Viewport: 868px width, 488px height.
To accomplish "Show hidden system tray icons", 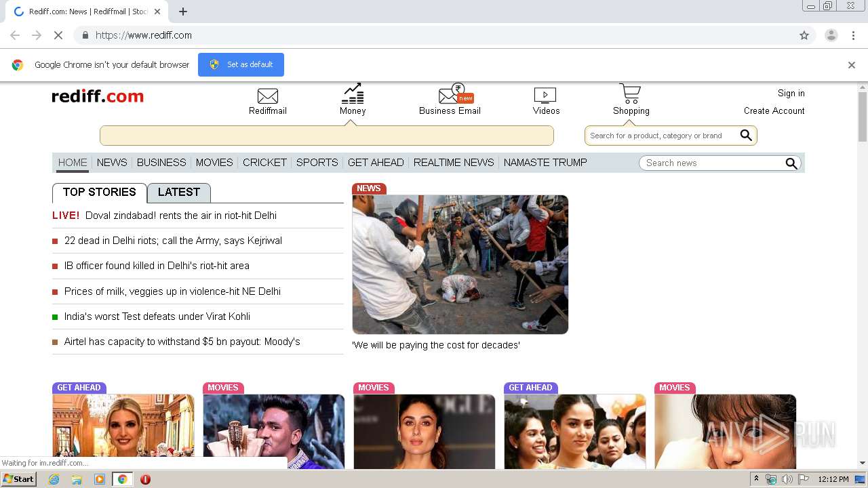I will click(757, 479).
